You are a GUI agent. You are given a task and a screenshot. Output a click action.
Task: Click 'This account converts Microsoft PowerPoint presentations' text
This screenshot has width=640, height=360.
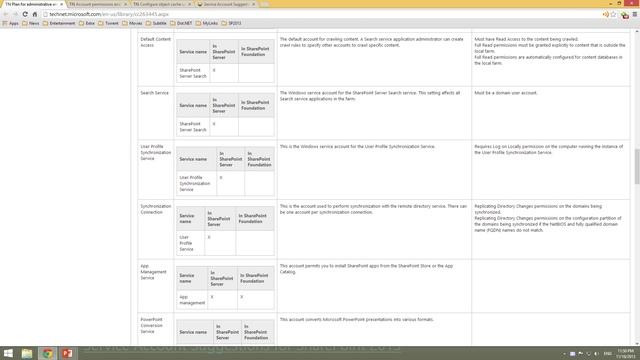357,320
